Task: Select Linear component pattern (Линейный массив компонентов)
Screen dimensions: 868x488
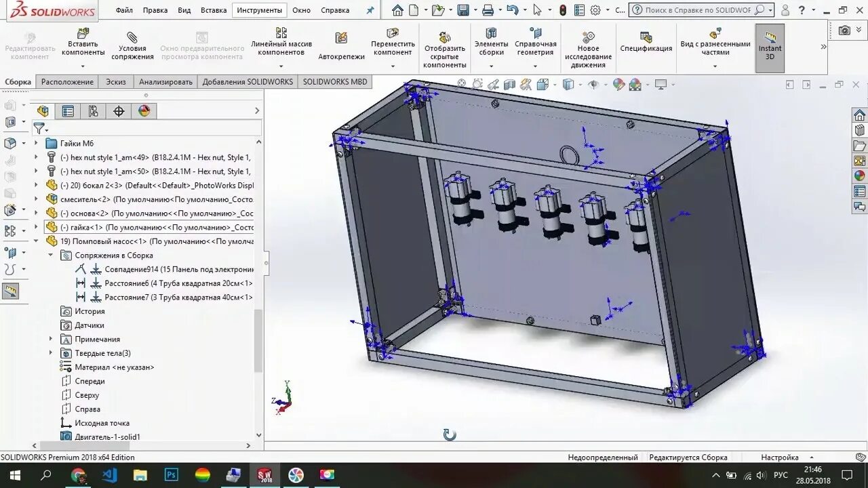Action: click(x=281, y=43)
